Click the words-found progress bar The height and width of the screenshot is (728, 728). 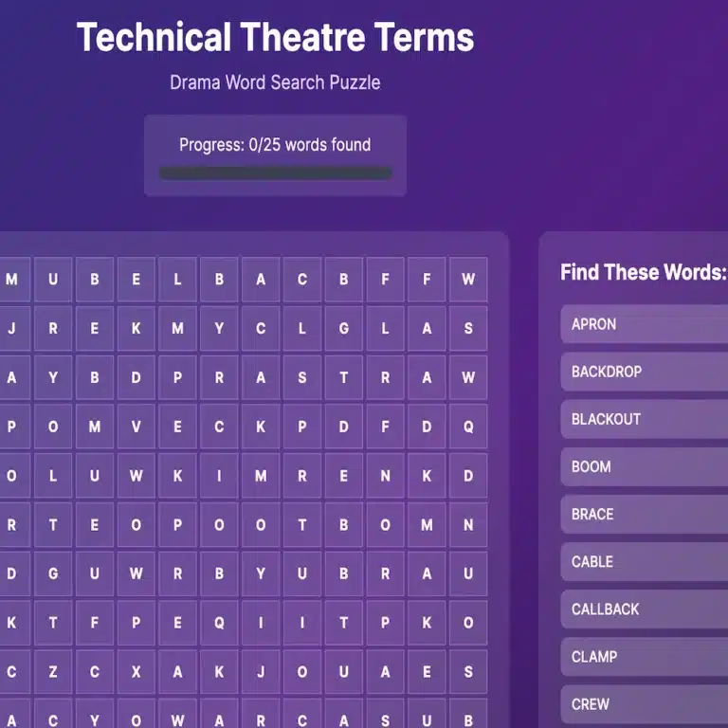tap(275, 173)
